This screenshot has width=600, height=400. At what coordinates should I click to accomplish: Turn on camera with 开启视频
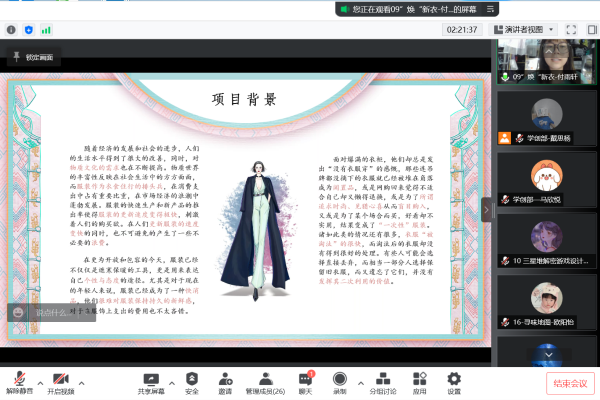(61, 379)
